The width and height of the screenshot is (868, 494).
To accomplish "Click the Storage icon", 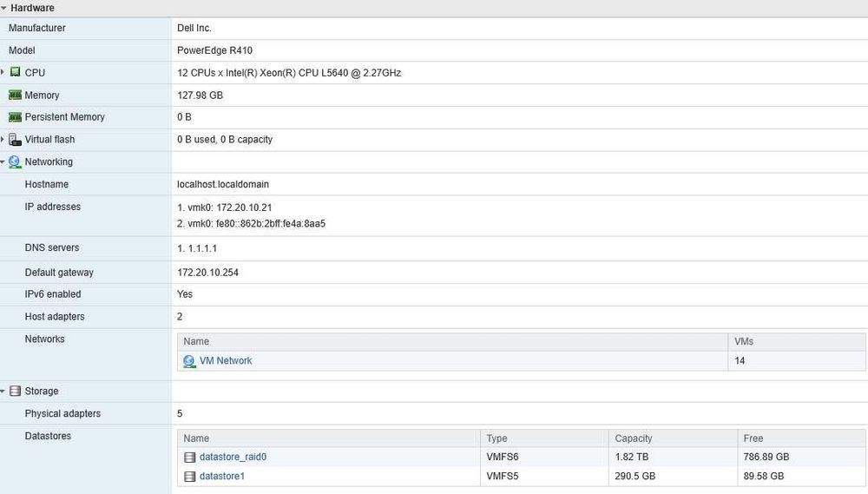I will click(16, 391).
